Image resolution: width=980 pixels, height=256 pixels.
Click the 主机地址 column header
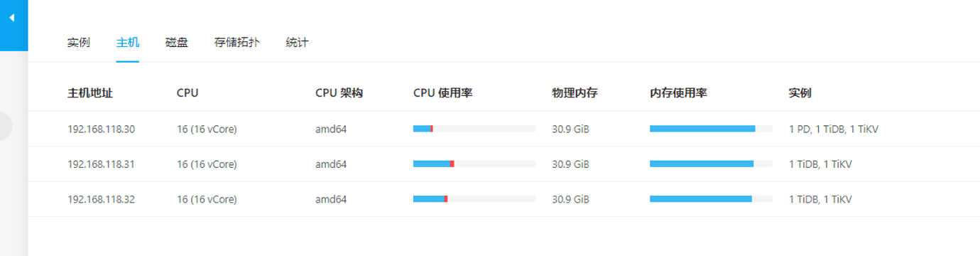(90, 93)
